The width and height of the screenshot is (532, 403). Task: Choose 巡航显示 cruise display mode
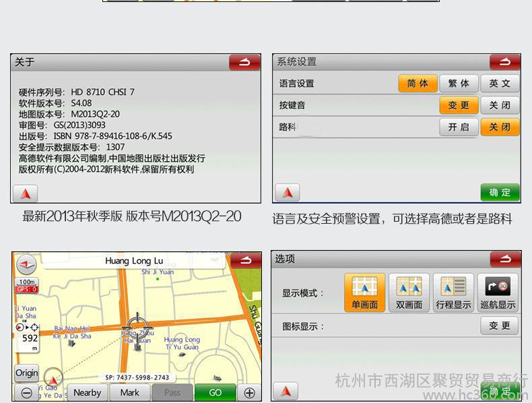[498, 292]
